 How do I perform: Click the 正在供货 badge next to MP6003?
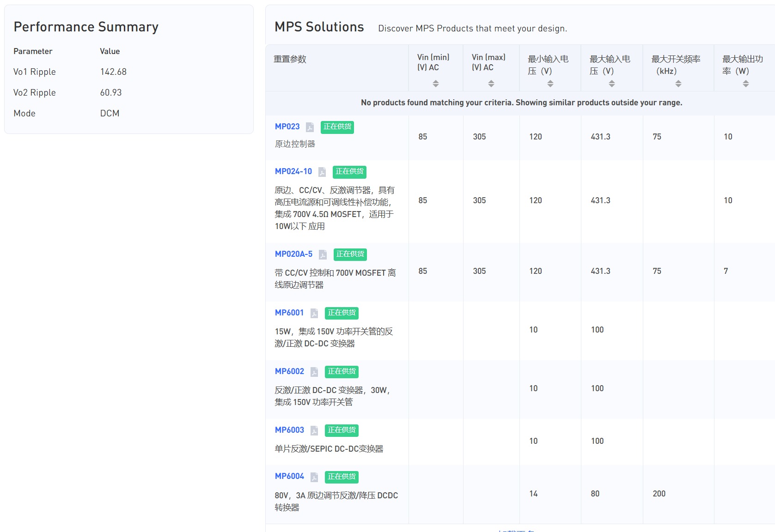point(342,430)
